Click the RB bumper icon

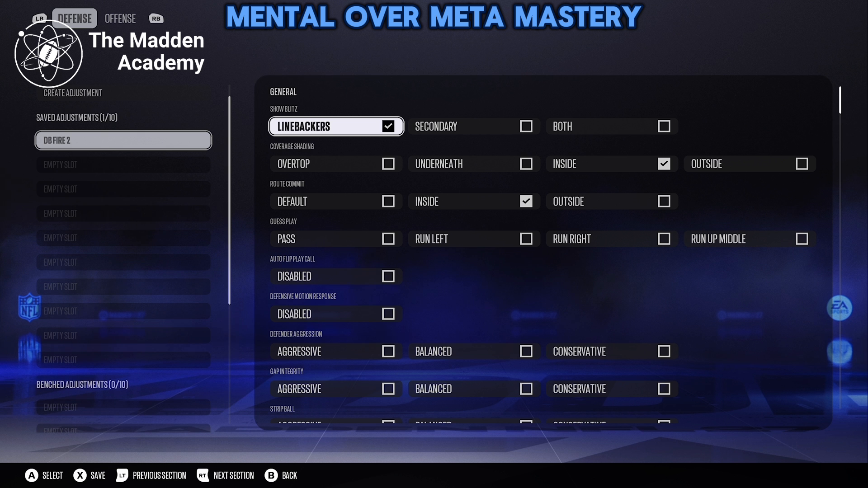156,19
